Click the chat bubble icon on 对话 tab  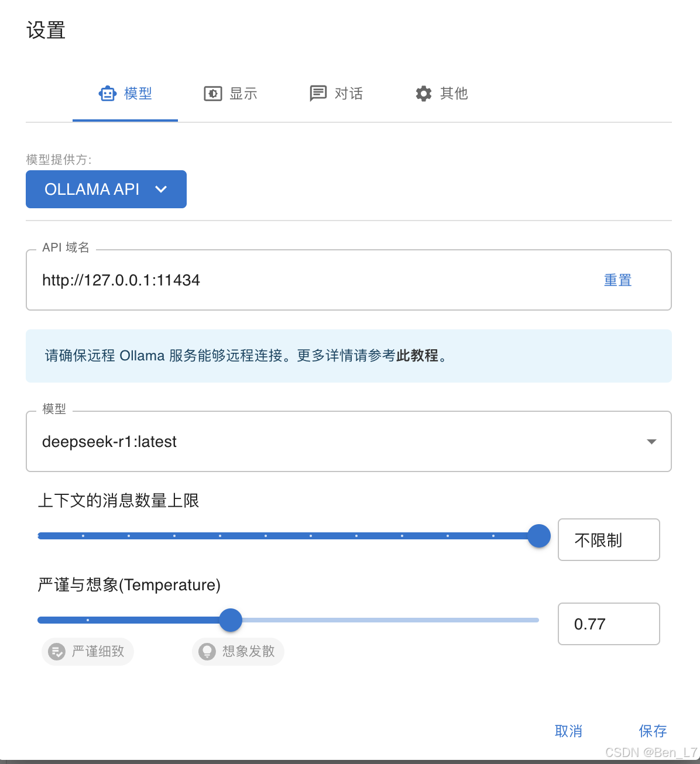coord(318,94)
